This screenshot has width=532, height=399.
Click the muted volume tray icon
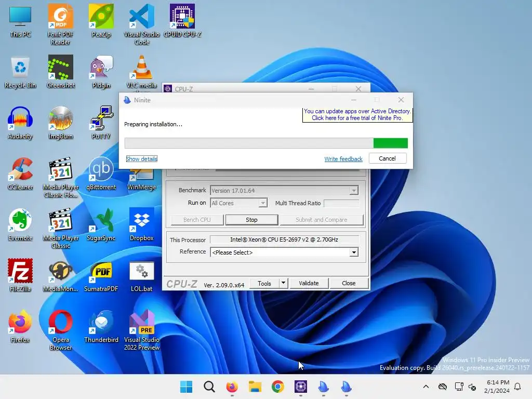pyautogui.click(x=472, y=387)
